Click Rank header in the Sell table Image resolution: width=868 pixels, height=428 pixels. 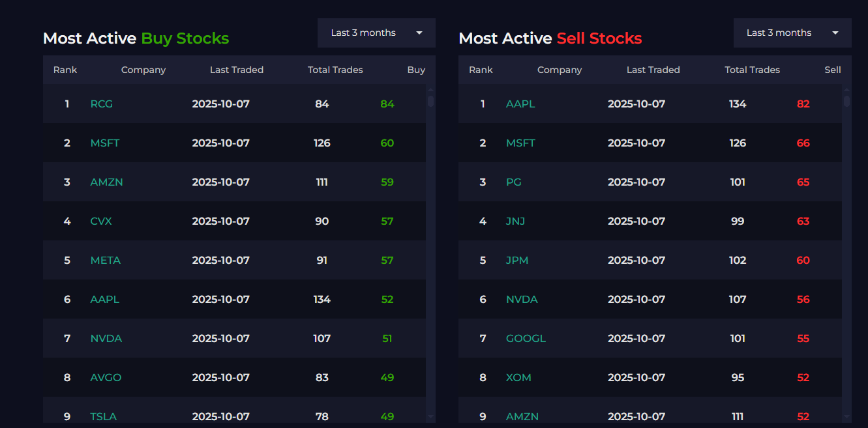[x=481, y=70]
